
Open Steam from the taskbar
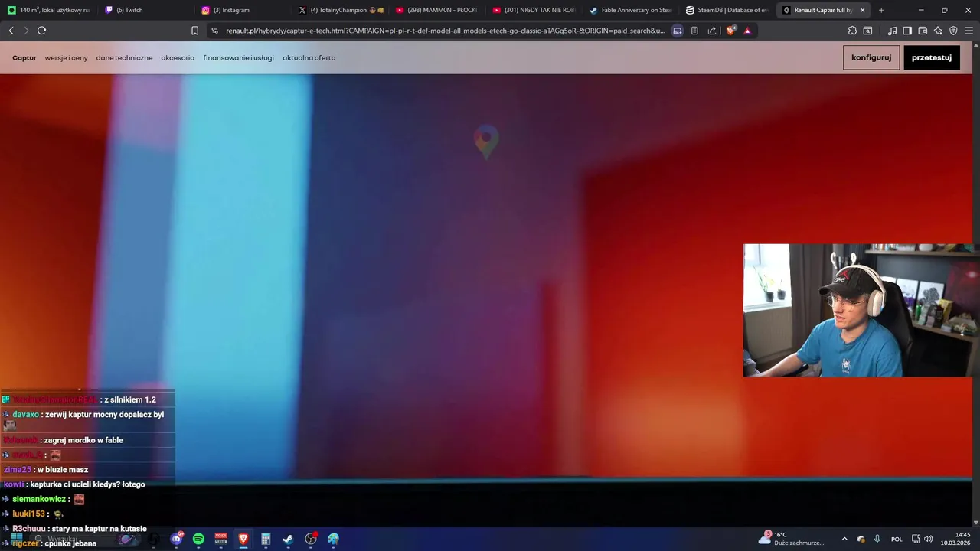288,539
